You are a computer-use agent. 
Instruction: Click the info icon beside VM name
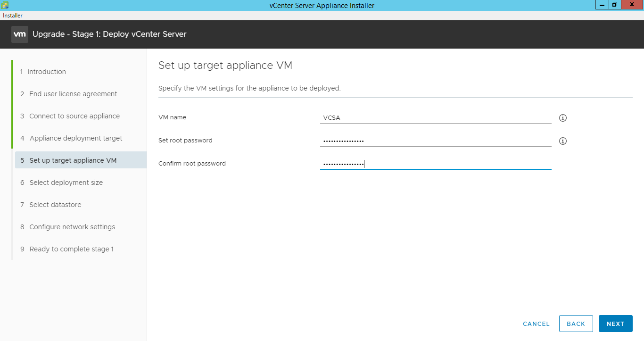click(x=562, y=117)
